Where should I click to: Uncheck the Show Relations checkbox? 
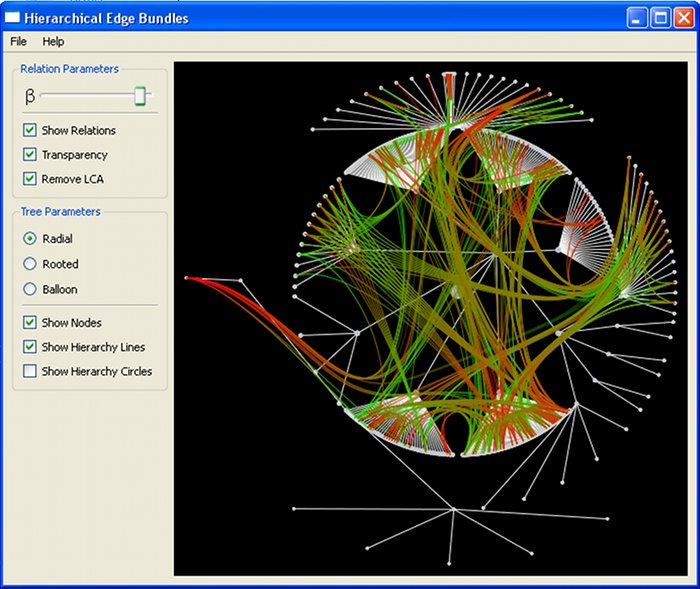point(30,131)
